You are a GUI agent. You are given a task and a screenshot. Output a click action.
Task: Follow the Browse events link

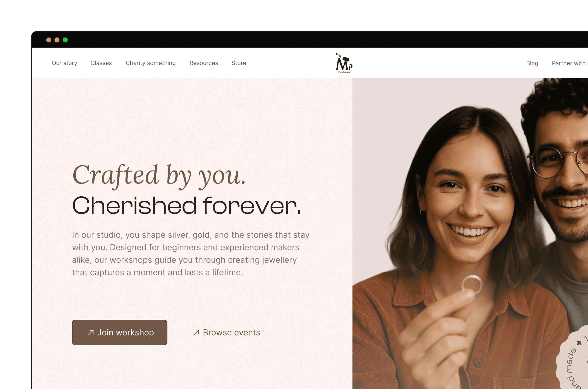click(227, 333)
